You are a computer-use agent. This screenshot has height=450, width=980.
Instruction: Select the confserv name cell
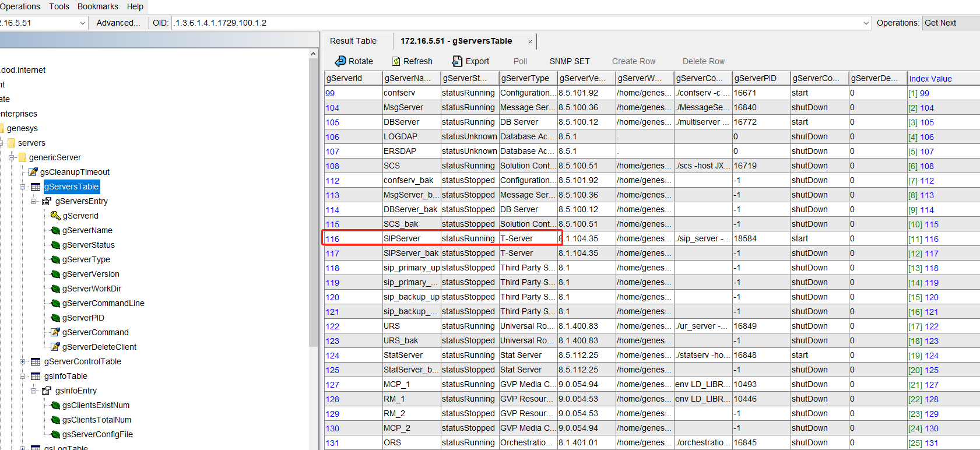[412, 93]
